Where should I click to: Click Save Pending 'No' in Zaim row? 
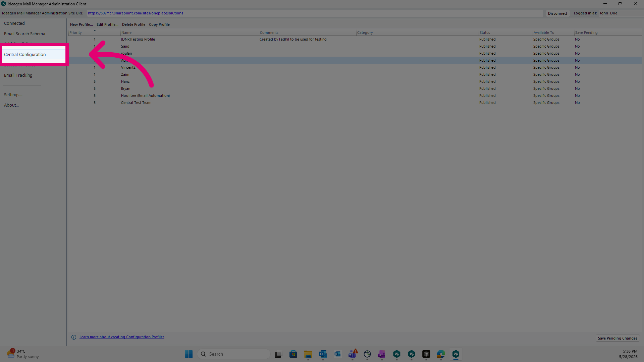click(577, 74)
